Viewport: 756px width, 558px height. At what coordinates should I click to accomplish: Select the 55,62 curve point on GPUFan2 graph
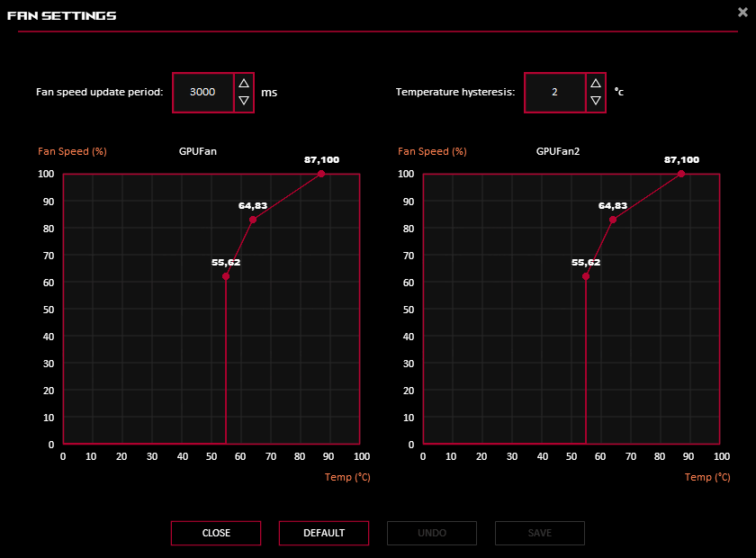[x=586, y=276]
